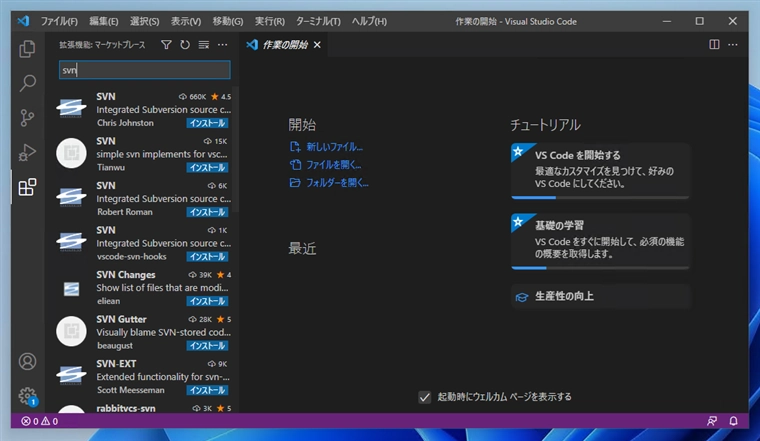
Task: Clear extensions search results icon
Action: (204, 45)
